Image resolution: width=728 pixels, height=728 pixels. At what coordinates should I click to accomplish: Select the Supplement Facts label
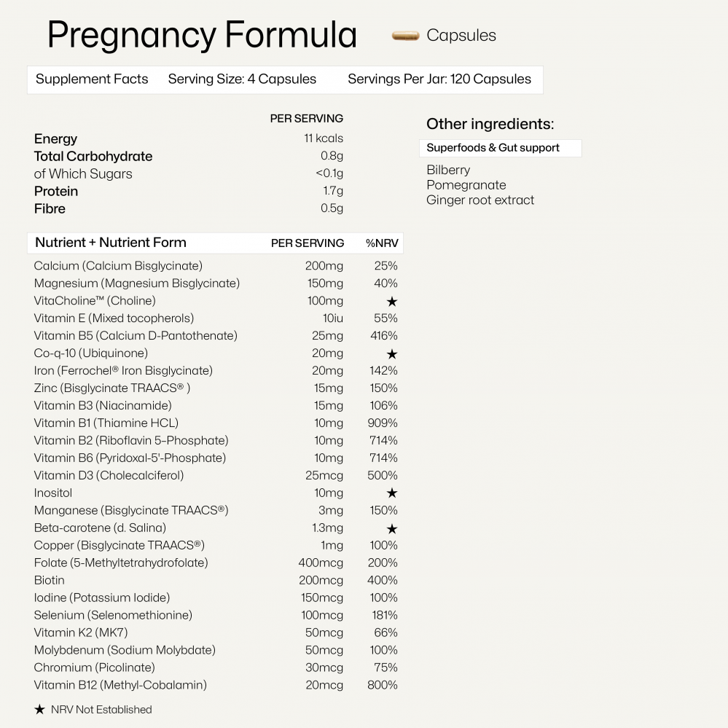92,79
